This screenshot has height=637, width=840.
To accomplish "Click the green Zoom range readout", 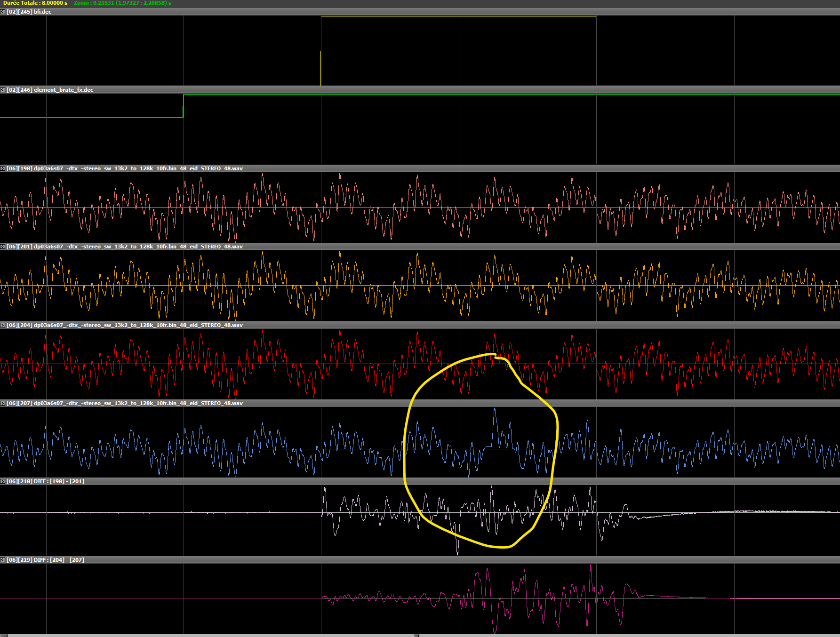I will tap(122, 3).
